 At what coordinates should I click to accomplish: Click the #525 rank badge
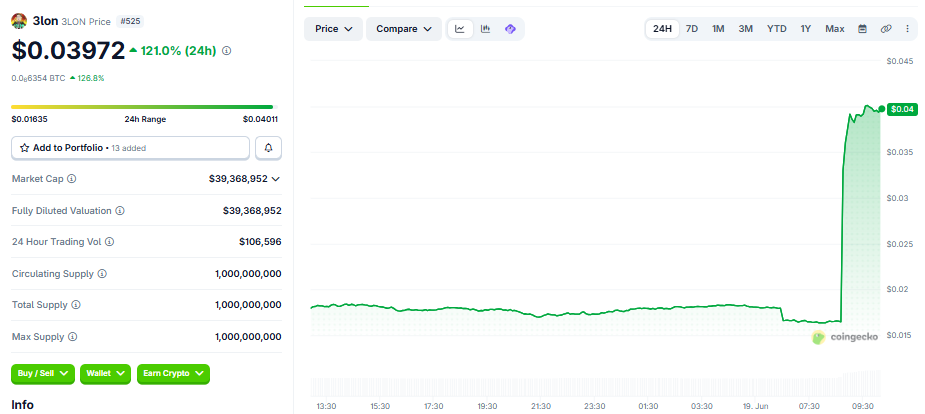pos(129,21)
